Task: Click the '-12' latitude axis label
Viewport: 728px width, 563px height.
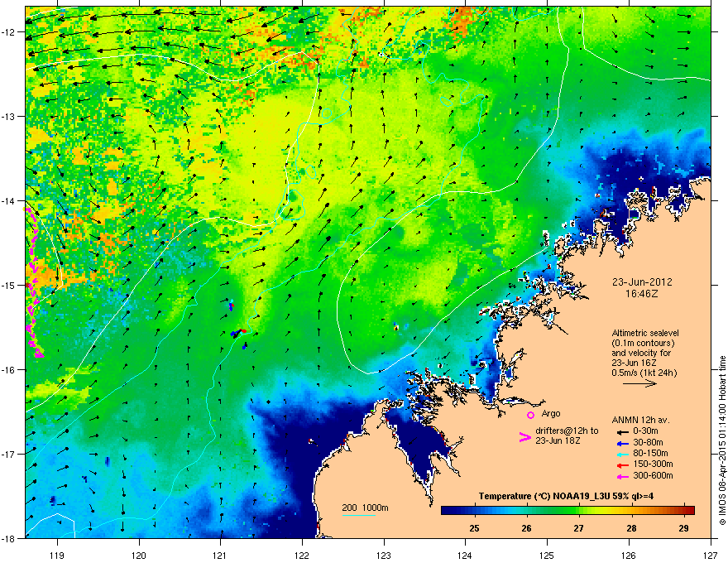Action: pyautogui.click(x=8, y=32)
